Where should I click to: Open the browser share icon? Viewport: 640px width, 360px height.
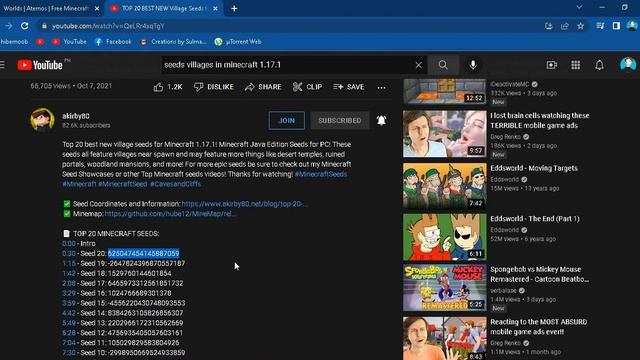pos(564,26)
